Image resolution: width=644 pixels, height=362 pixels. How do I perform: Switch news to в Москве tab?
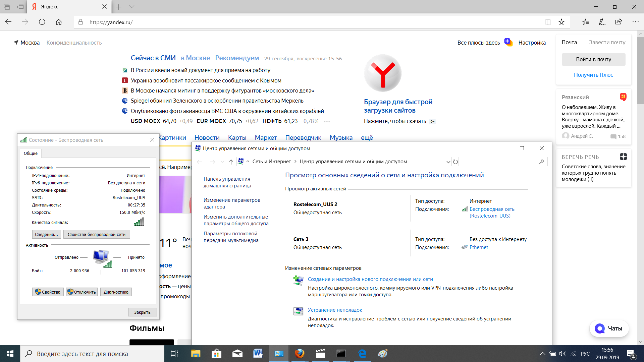tap(195, 58)
